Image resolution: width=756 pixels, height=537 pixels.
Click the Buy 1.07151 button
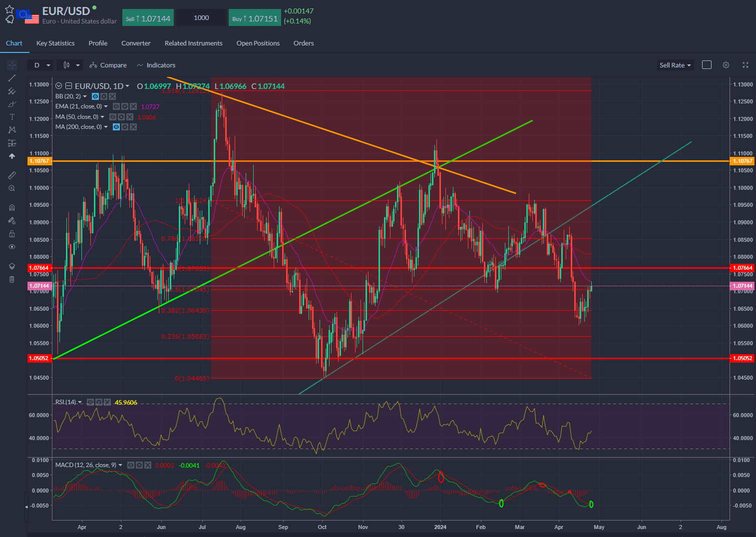tap(255, 18)
